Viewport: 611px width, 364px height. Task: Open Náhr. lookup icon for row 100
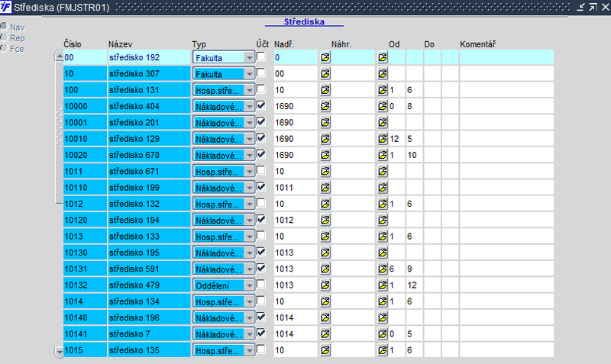[383, 90]
